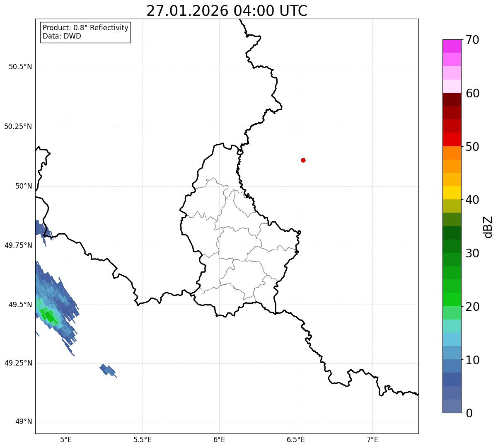Viewport: 498px width, 448px height.
Task: Click the 'Data: DWD' text
Action: [62, 36]
